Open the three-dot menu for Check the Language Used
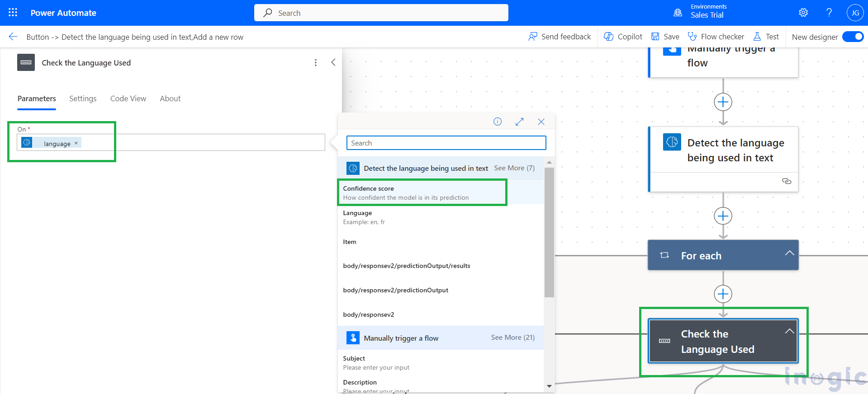This screenshot has width=868, height=394. 315,63
